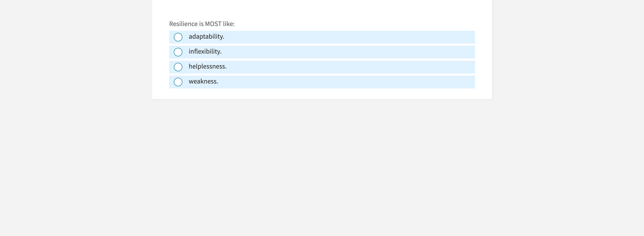
Task: Click the 'Resilience is MOST like:' question
Action: point(202,24)
